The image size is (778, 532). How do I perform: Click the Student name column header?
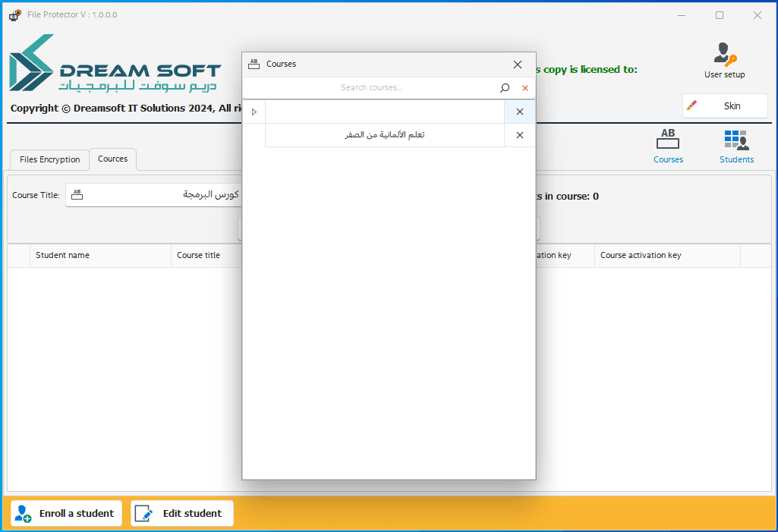[100, 255]
